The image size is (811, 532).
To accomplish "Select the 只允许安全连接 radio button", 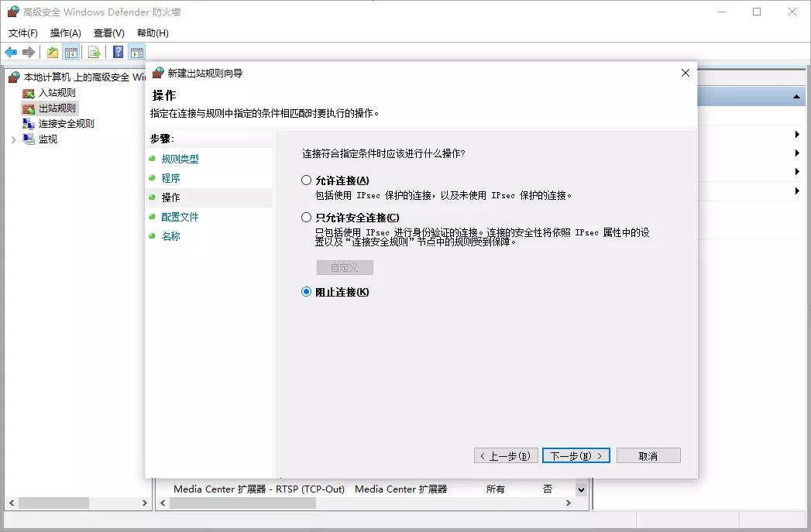I will tap(307, 218).
